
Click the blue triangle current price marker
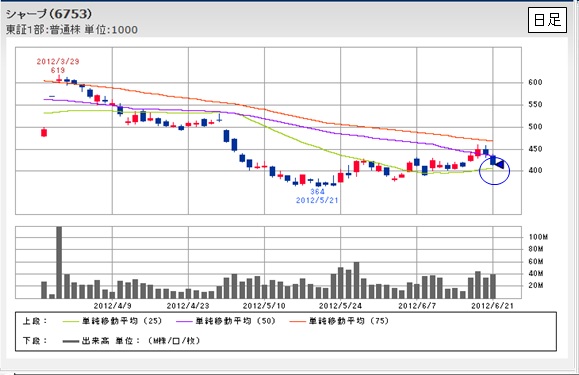pyautogui.click(x=499, y=164)
